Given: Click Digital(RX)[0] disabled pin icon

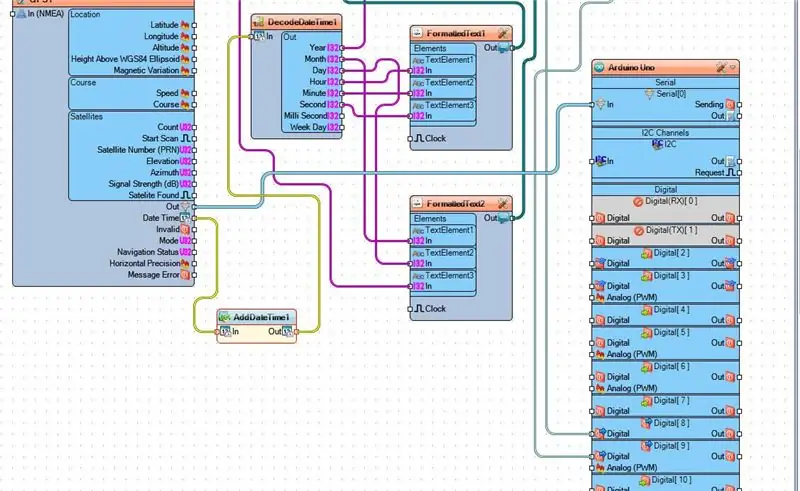Looking at the screenshot, I should [x=638, y=202].
